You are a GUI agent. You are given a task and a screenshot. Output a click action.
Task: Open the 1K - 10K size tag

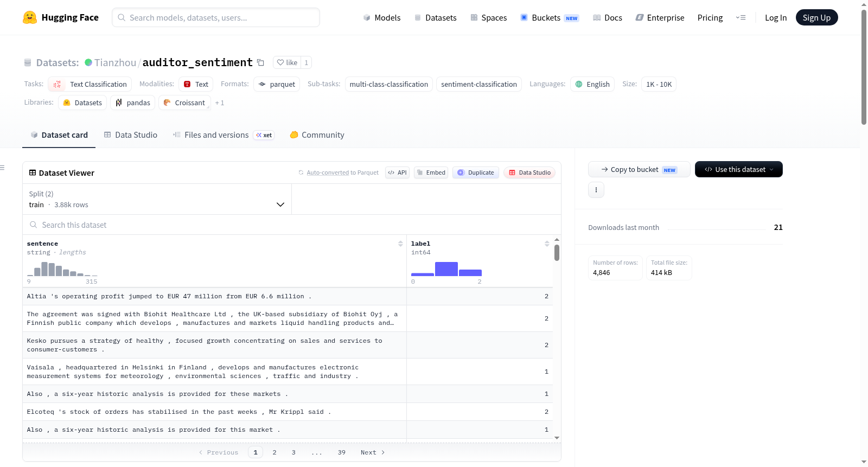click(x=659, y=84)
